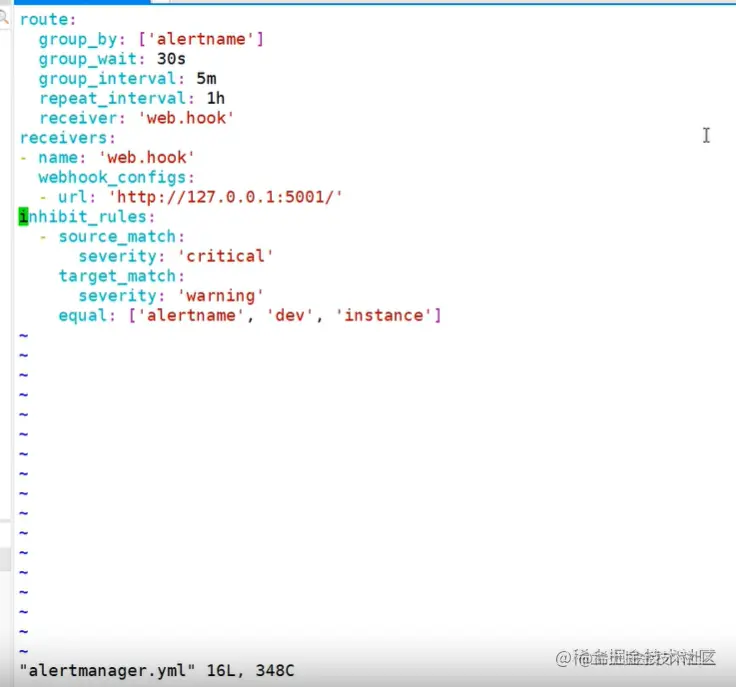
Task: Click the http://127.0.0.1:5001/ URL string
Action: pos(226,197)
